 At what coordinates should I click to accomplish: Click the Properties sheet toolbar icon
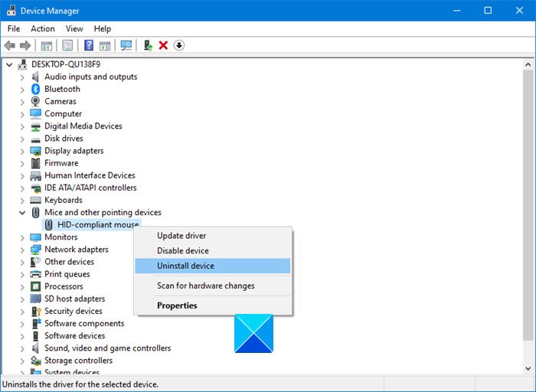click(x=68, y=46)
